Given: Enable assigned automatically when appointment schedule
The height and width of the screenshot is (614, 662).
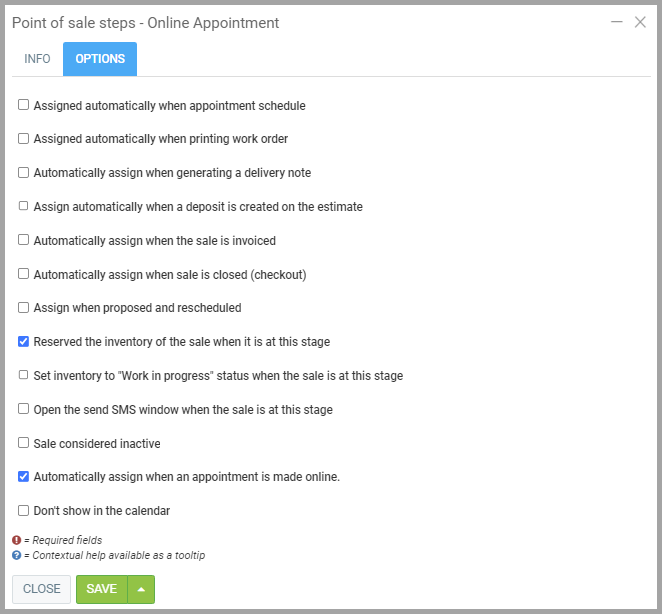Looking at the screenshot, I should coord(24,105).
